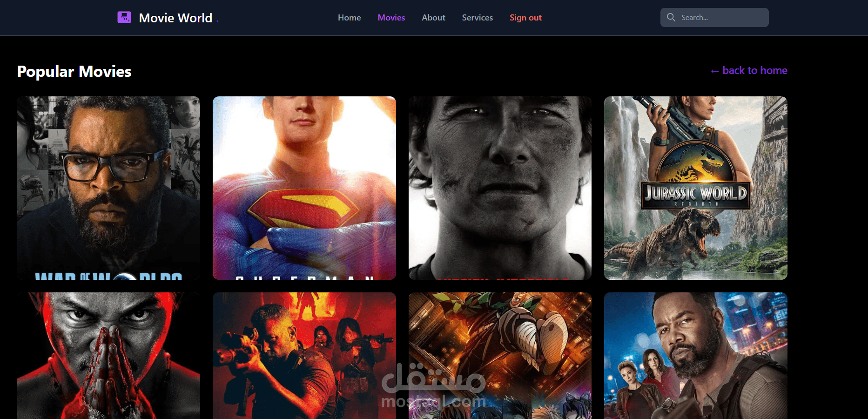Click the purple Movie World logo icon
Image resolution: width=868 pixels, height=419 pixels.
coord(124,18)
